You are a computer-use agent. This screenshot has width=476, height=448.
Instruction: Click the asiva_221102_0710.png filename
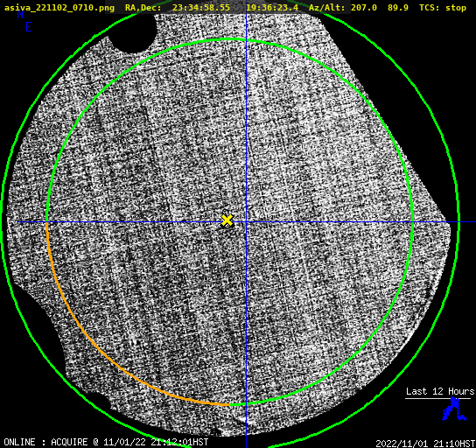[59, 8]
